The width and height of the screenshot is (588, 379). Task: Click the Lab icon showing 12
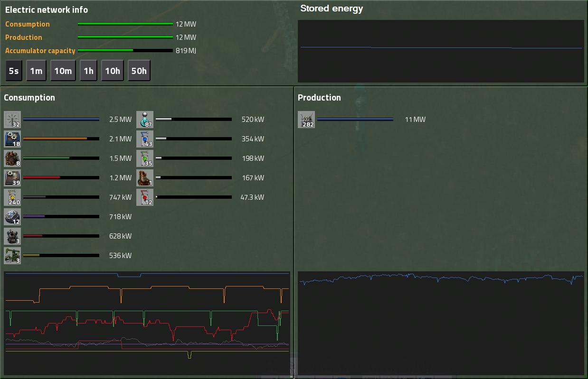(12, 217)
